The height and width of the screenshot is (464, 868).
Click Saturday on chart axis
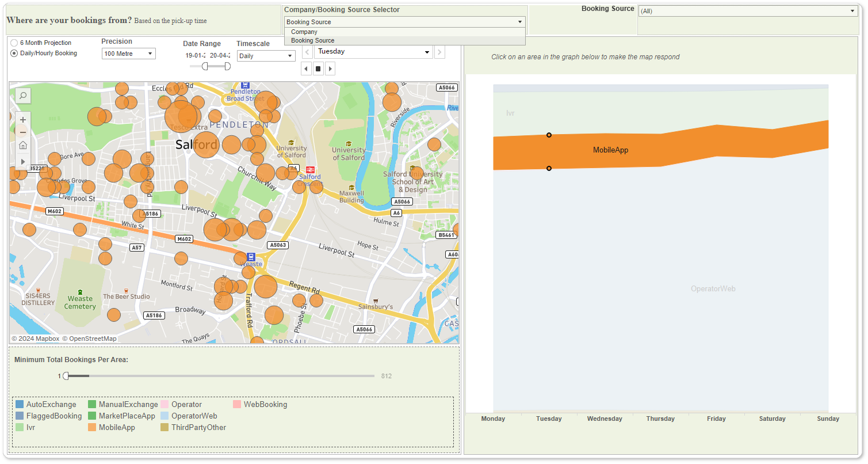coord(772,419)
